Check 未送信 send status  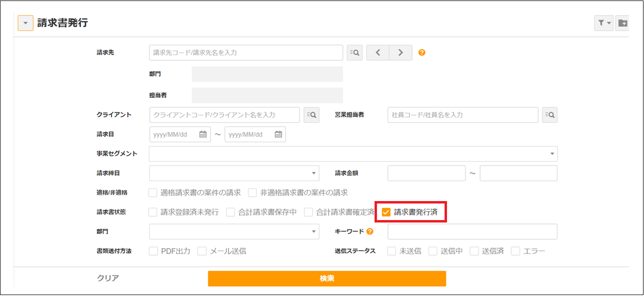coord(392,251)
